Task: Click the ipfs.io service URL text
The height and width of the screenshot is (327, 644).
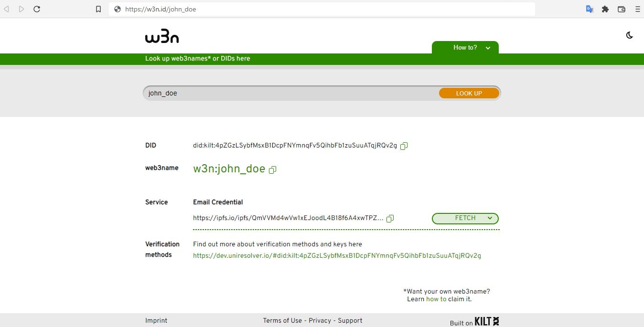Action: [288, 218]
